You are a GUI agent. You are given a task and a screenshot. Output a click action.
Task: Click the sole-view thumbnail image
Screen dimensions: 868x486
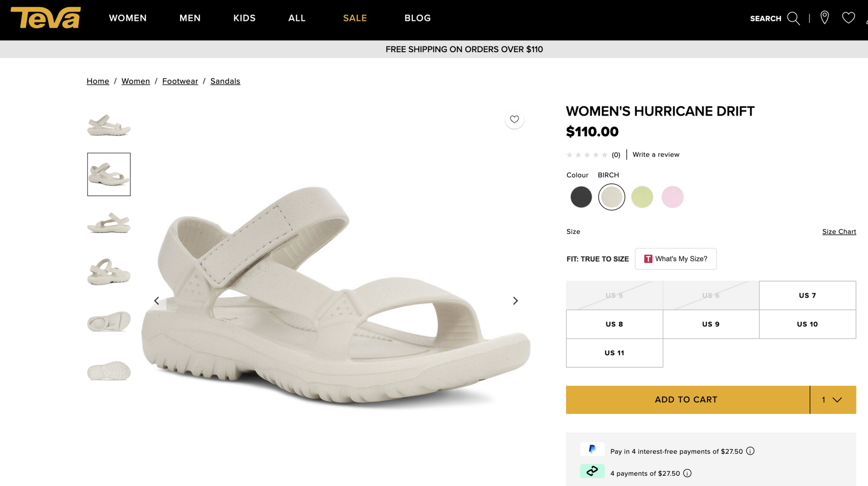108,371
